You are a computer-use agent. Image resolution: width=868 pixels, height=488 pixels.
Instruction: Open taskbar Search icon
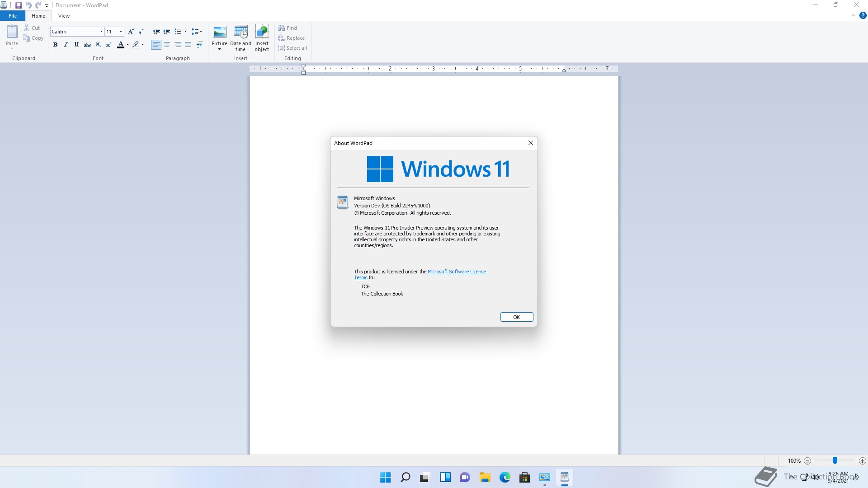click(405, 477)
